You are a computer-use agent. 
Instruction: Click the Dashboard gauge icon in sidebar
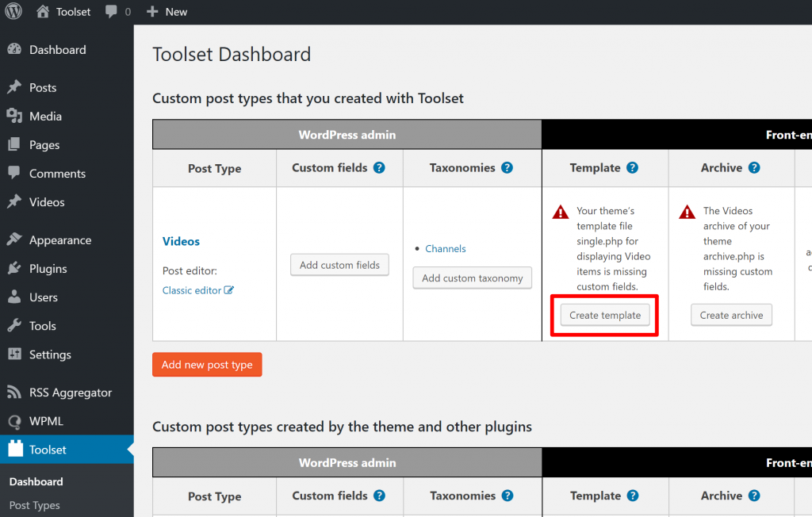[14, 49]
